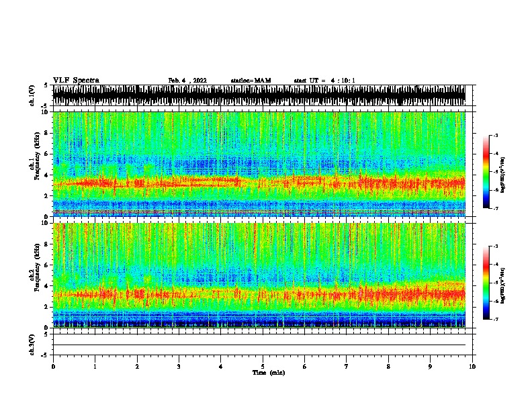
Task: Click the "6" kHz tick of ch.2 frequency axis
Action: [48, 265]
